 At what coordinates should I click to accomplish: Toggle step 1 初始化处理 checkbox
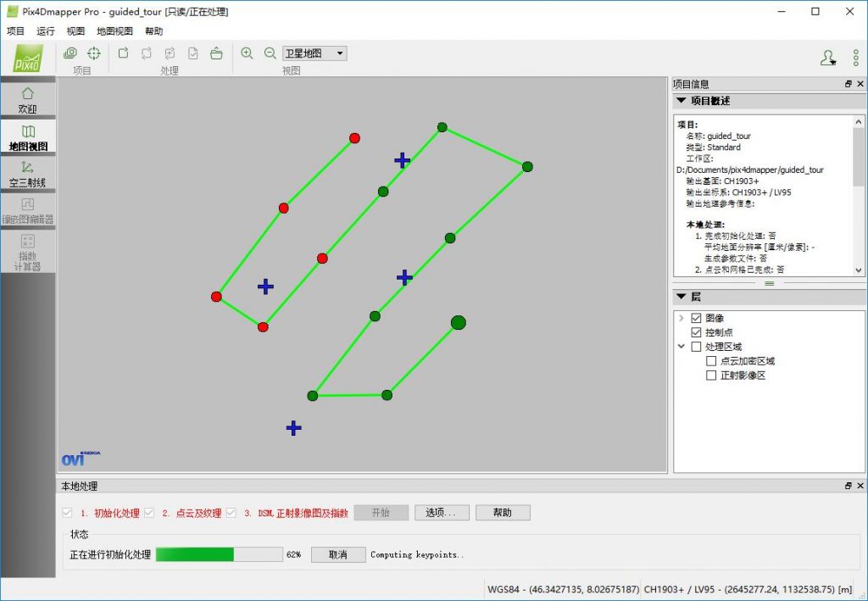pos(68,513)
